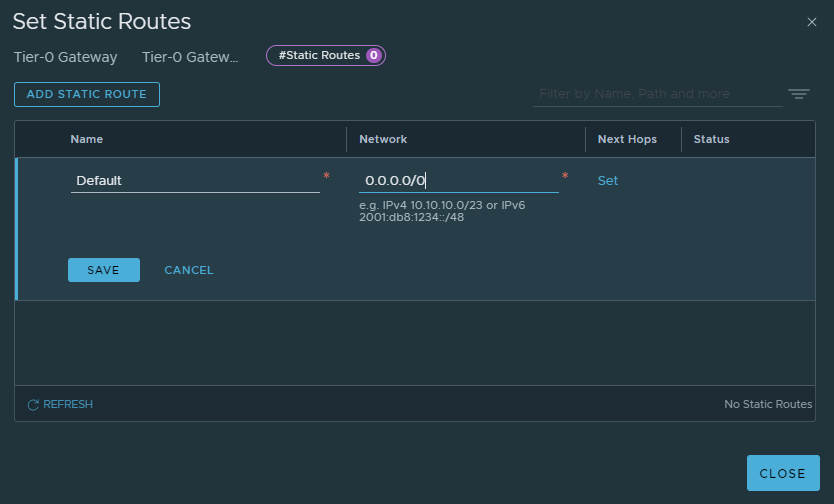Click the truncated Tier-0 Gatew... name
This screenshot has width=834, height=504.
click(x=190, y=57)
